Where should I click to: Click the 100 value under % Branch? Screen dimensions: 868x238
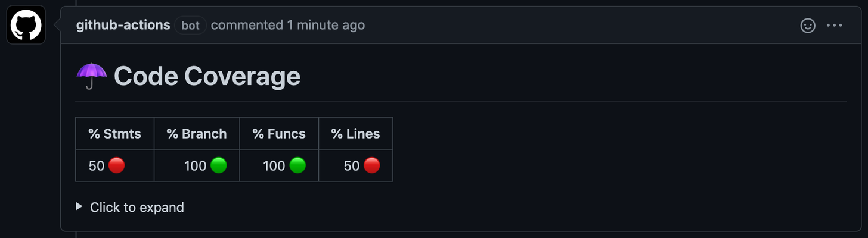196,166
